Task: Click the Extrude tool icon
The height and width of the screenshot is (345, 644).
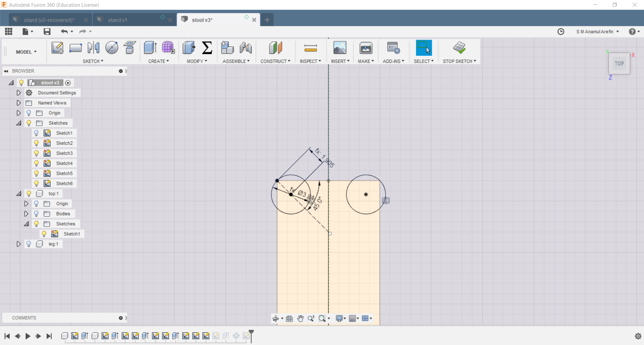Action: [150, 48]
